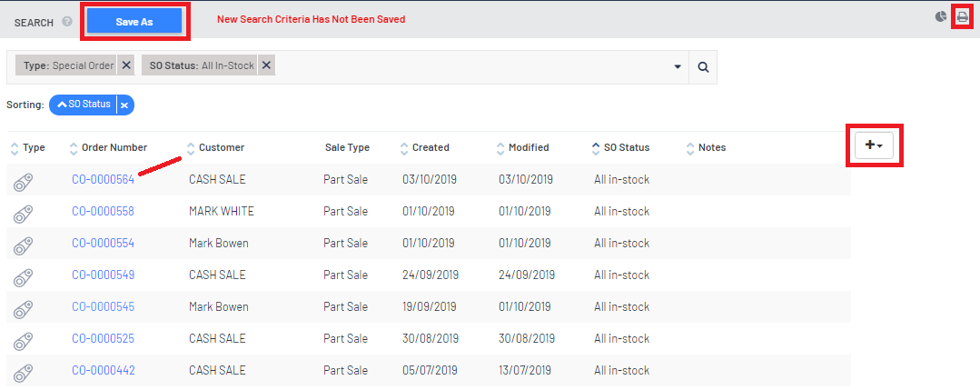The height and width of the screenshot is (390, 980).
Task: Click the special order icon for CO-0000564
Action: (x=23, y=180)
